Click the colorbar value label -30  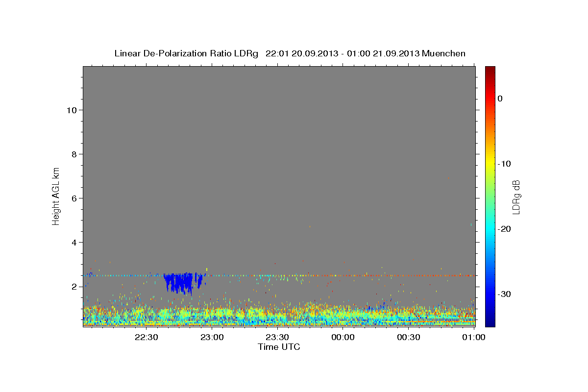tap(504, 294)
